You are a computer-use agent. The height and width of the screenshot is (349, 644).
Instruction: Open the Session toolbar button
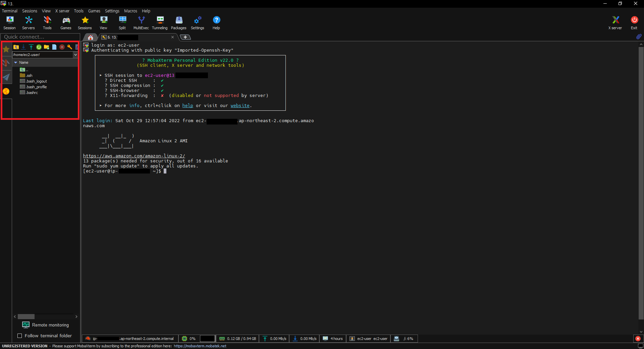point(9,23)
